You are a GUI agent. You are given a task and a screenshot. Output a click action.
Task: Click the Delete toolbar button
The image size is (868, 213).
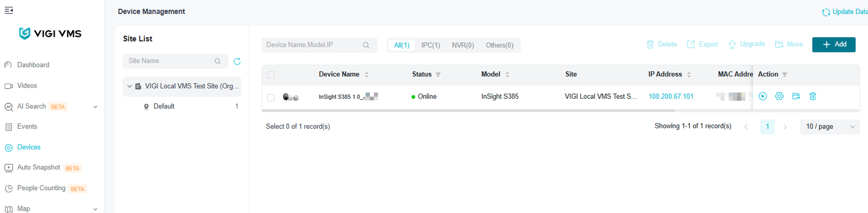click(x=661, y=44)
